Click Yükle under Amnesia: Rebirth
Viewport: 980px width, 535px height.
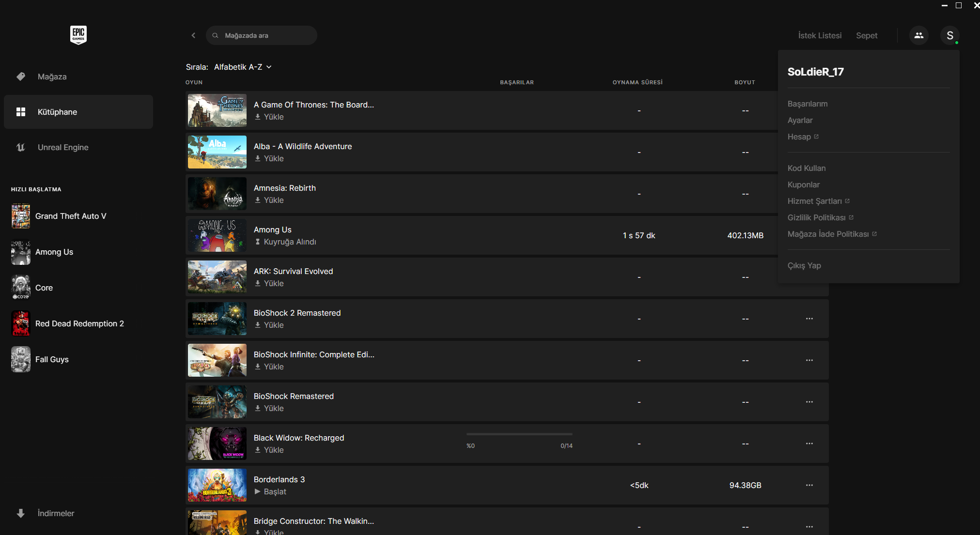(269, 200)
